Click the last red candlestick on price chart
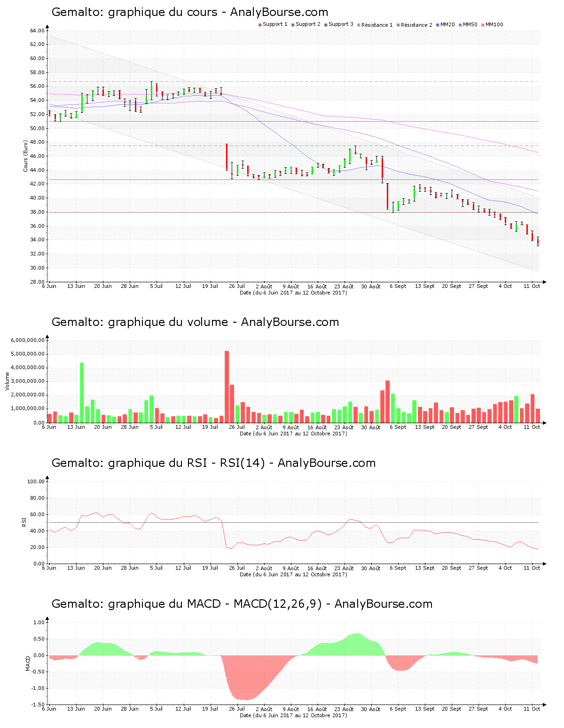This screenshot has height=728, width=564. coord(538,241)
